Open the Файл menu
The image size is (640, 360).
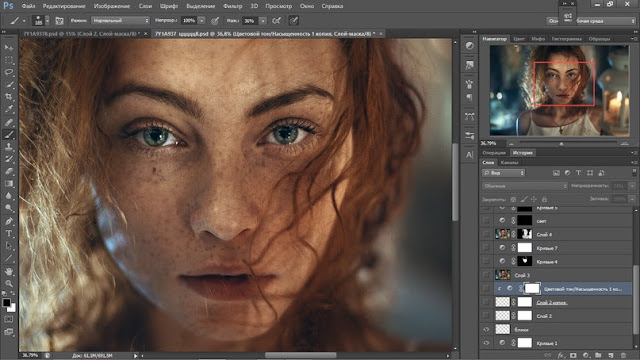pos(28,6)
